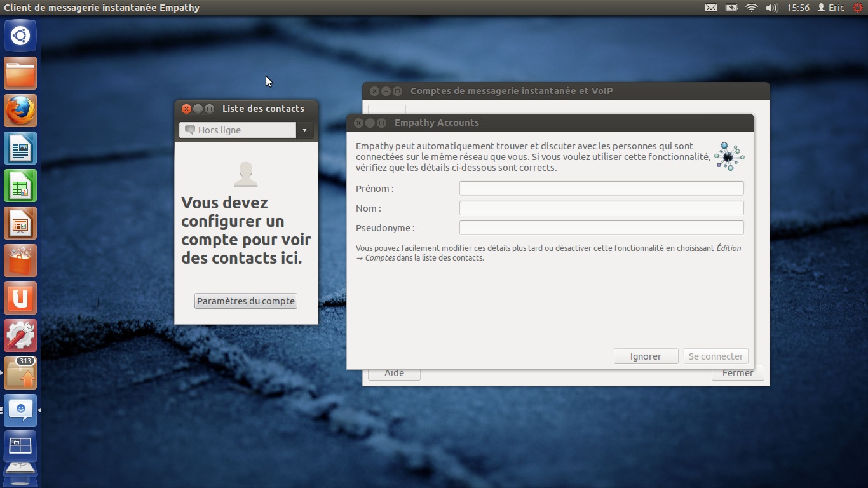Click the Ignorer button
868x488 pixels.
coord(646,356)
